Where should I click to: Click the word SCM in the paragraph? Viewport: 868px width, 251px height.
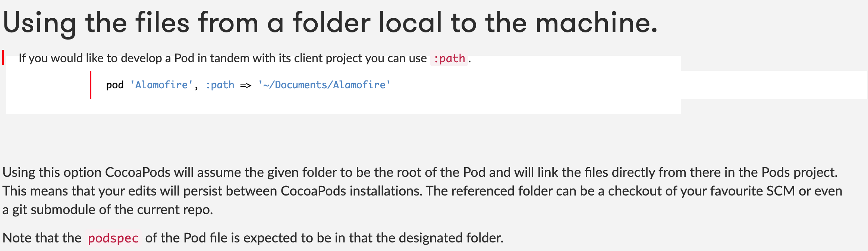pos(780,191)
